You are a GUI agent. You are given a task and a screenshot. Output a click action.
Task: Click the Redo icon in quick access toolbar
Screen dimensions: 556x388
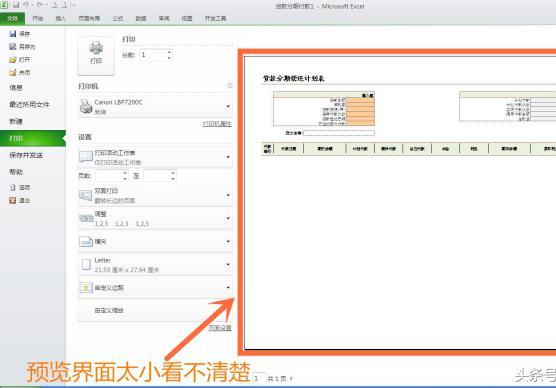coord(39,5)
